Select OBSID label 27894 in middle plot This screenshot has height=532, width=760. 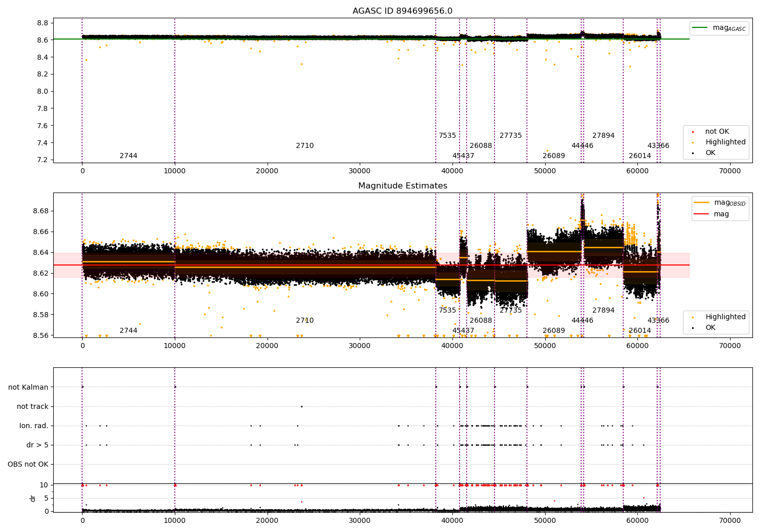(x=603, y=311)
